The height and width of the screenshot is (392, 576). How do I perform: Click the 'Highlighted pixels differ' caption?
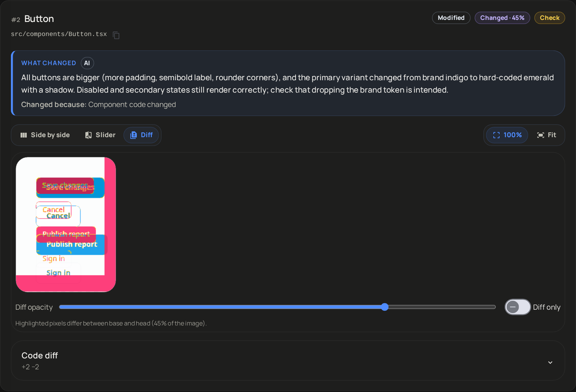[x=111, y=323]
